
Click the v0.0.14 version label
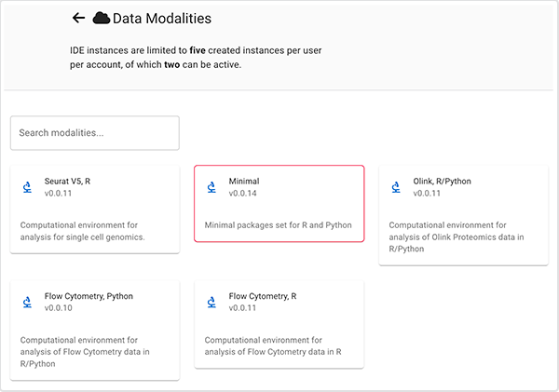(x=244, y=194)
